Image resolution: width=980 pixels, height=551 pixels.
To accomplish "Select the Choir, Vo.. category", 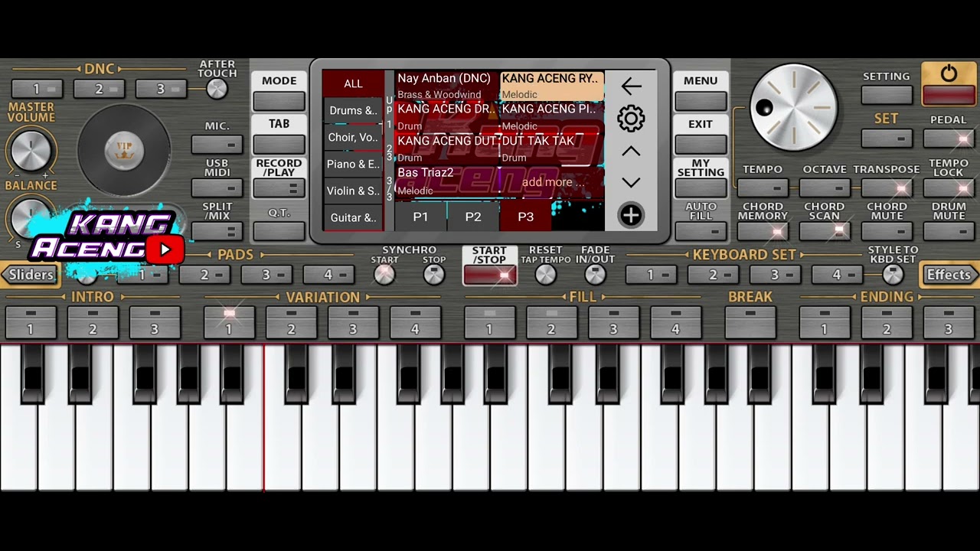I will [353, 138].
